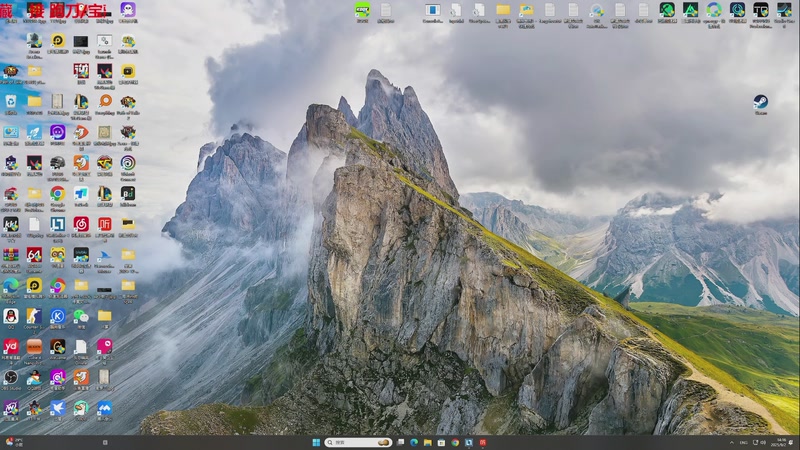
Task: Open the red 'yd' Youdao shortcut
Action: pos(11,347)
